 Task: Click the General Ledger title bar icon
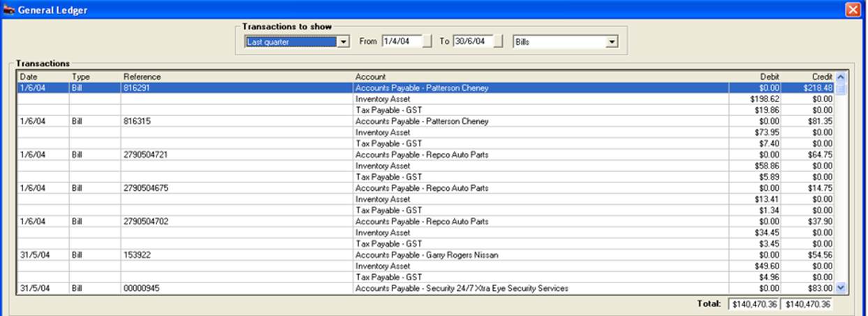pyautogui.click(x=9, y=10)
